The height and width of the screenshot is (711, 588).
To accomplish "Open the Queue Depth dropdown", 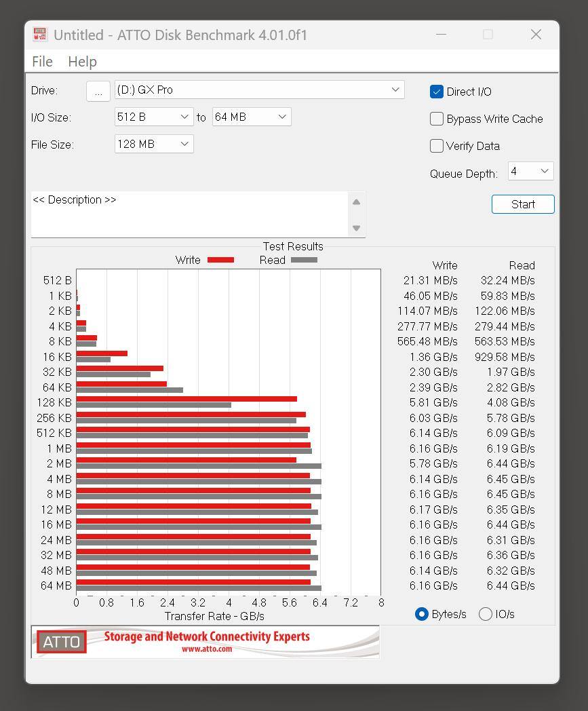I will [x=530, y=171].
